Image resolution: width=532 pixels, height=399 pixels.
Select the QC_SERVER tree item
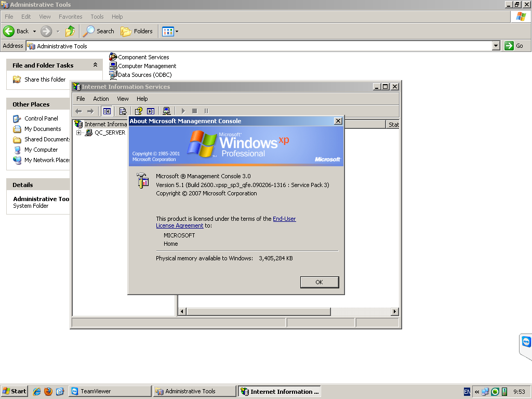[x=105, y=132]
